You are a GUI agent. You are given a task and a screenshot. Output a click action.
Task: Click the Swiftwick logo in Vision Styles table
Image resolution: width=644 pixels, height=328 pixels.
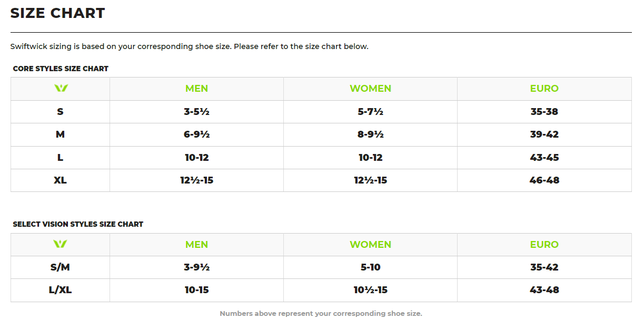(60, 244)
